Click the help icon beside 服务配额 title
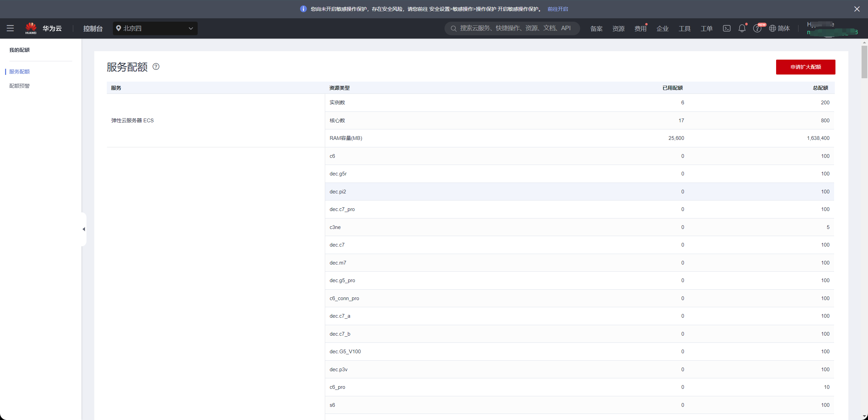The height and width of the screenshot is (420, 868). click(156, 67)
